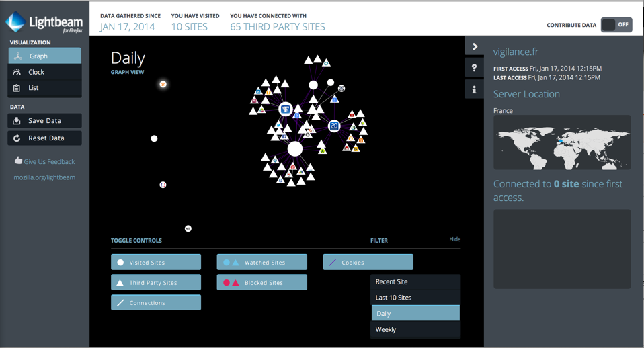
Task: Click the thumbs-up feedback icon
Action: [18, 161]
